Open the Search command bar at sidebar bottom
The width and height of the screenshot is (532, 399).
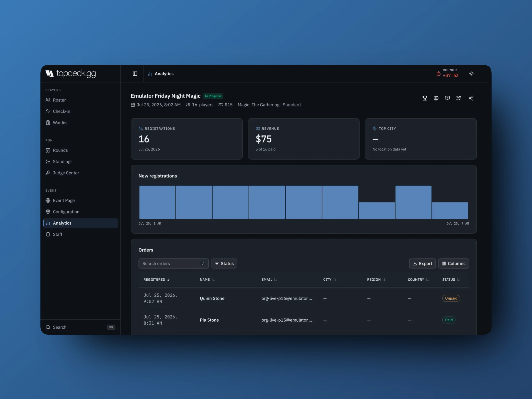(x=80, y=327)
